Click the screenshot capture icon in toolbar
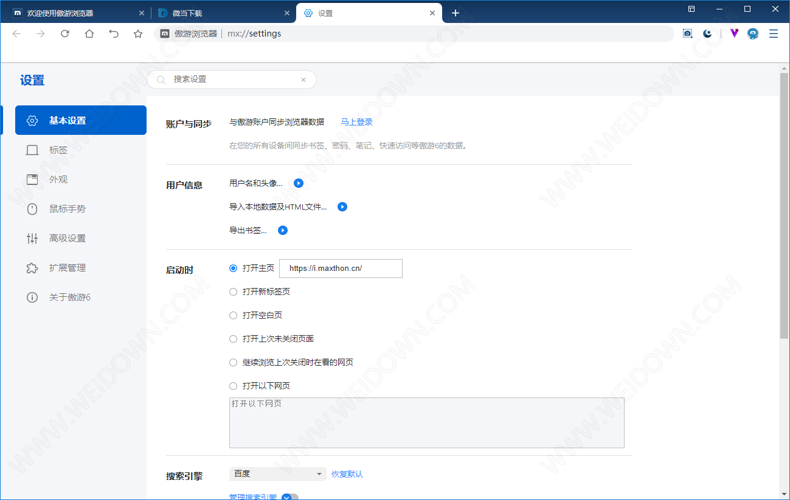 [x=687, y=33]
